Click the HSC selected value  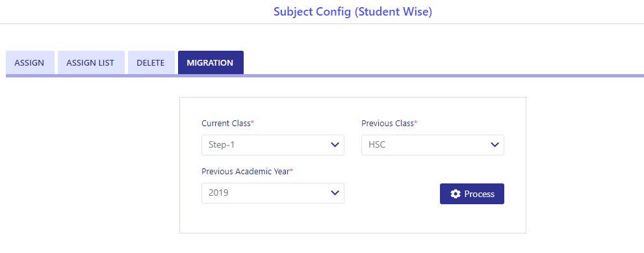[x=377, y=145]
